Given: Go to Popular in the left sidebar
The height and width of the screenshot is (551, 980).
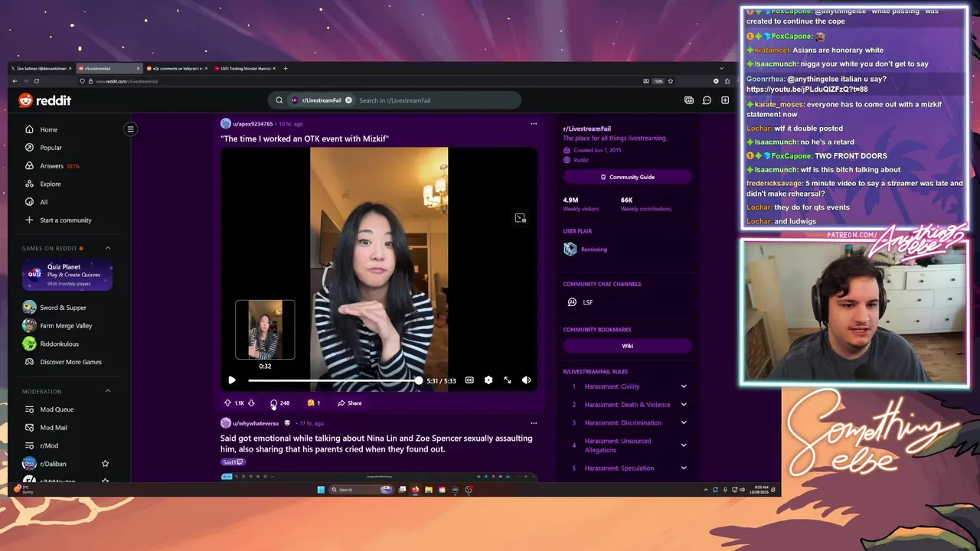Looking at the screenshot, I should click(51, 148).
